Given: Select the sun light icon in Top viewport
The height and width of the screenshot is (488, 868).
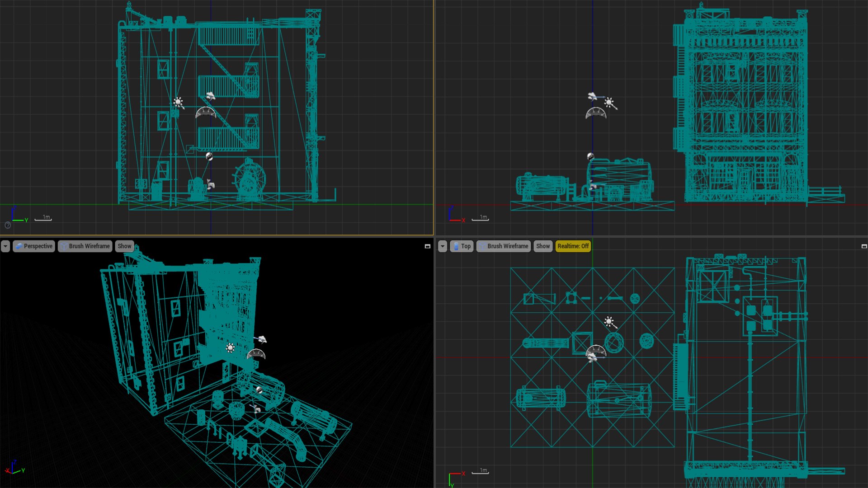Looking at the screenshot, I should [x=610, y=322].
